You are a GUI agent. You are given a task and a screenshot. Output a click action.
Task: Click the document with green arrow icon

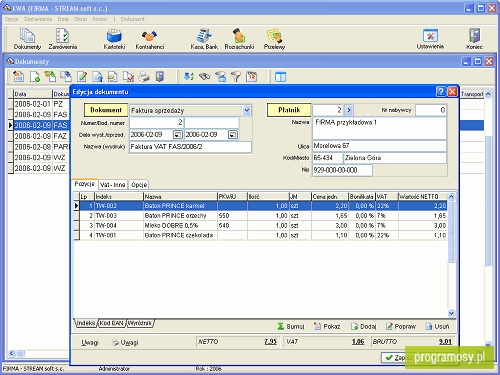(x=50, y=77)
